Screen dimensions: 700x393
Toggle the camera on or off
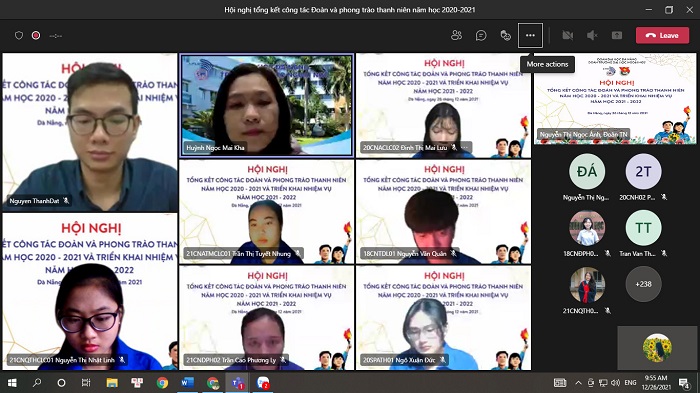tap(567, 35)
